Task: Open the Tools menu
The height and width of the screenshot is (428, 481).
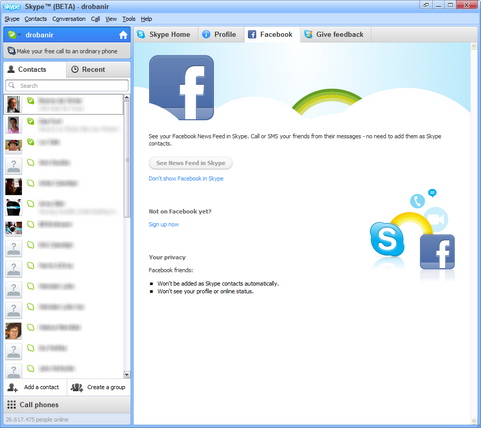Action: point(129,19)
